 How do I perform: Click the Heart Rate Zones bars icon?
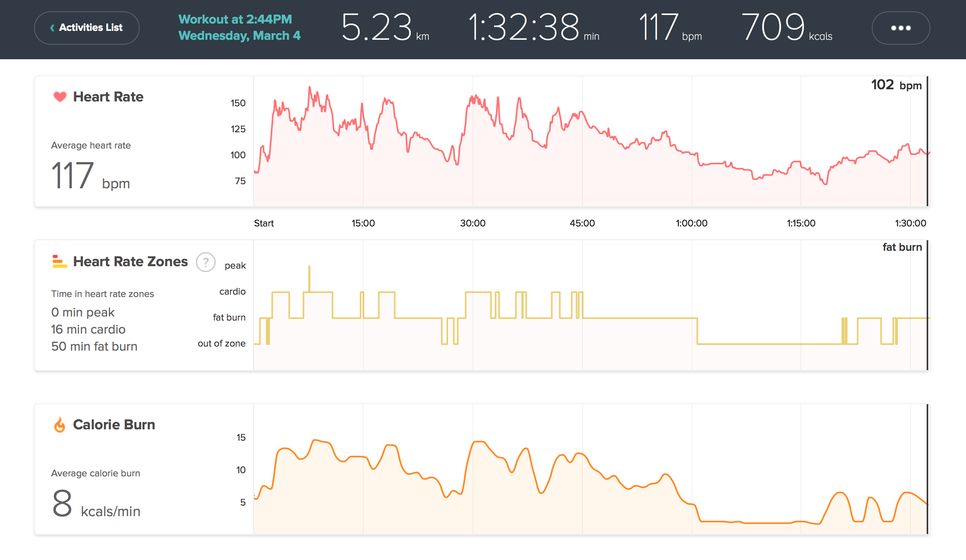tap(59, 261)
